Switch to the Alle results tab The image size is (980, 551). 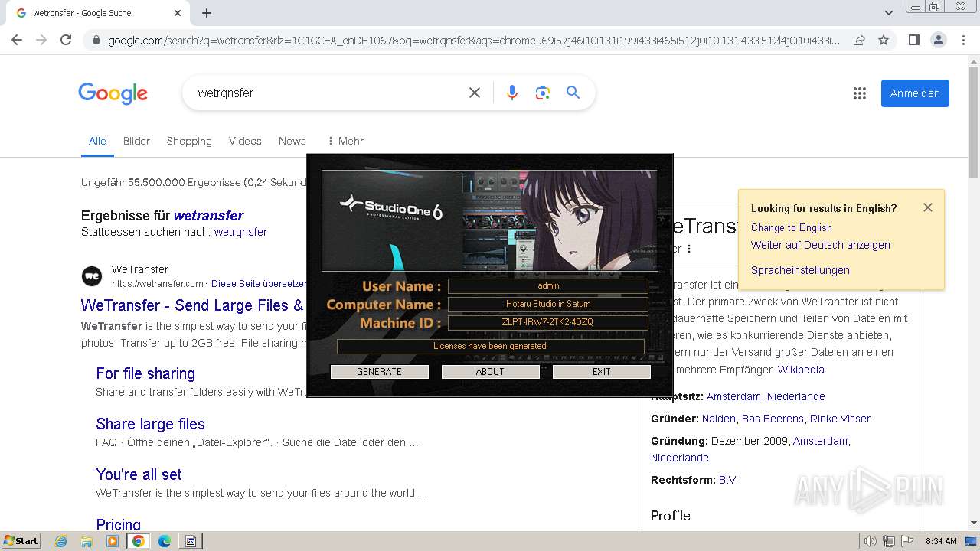pos(97,141)
